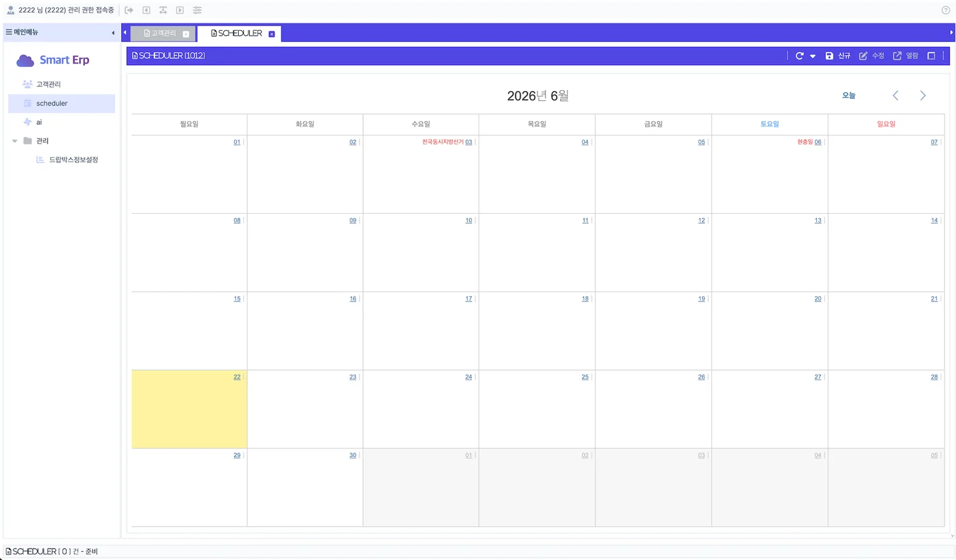Click the dotted square layout icon

[931, 56]
